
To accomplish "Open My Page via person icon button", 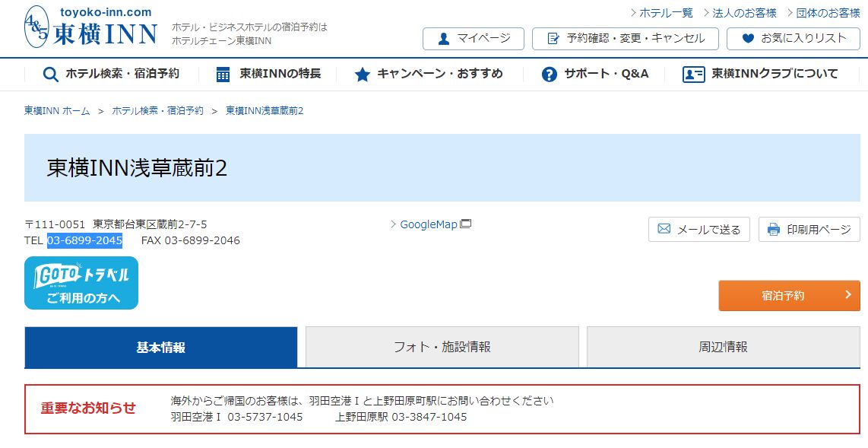I will click(473, 39).
